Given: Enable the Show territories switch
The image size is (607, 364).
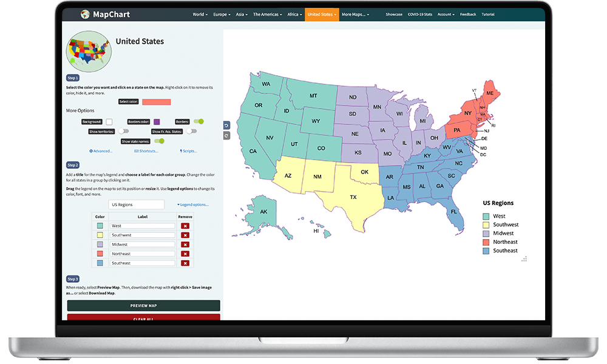Looking at the screenshot, I should (x=123, y=131).
